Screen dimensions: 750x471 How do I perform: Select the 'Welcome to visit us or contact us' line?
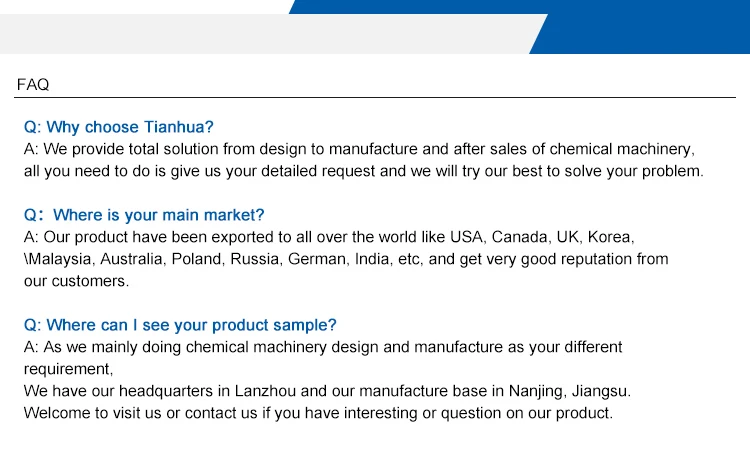(x=318, y=413)
